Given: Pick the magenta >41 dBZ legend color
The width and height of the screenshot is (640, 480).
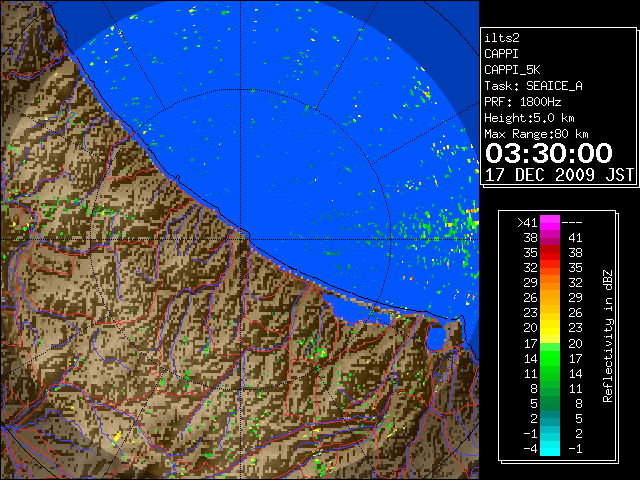Looking at the screenshot, I should coord(550,223).
